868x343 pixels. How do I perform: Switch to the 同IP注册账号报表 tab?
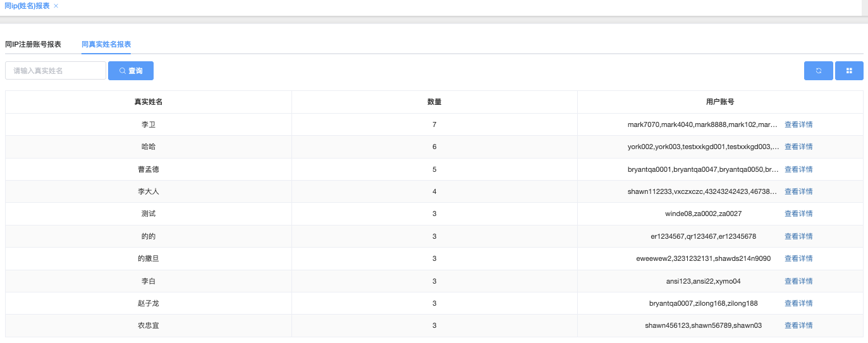point(34,44)
